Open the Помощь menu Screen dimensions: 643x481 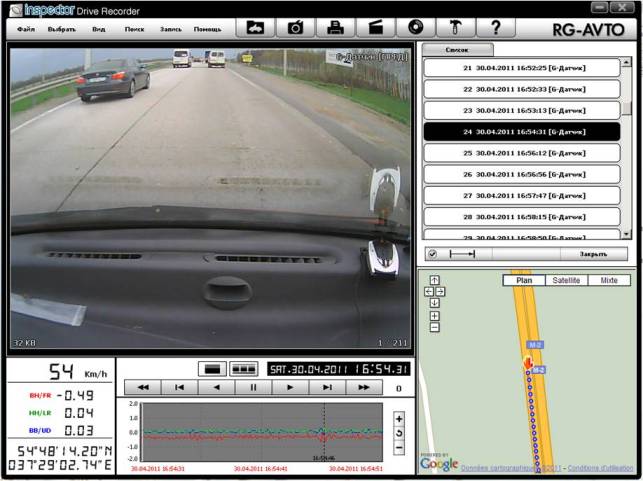208,29
